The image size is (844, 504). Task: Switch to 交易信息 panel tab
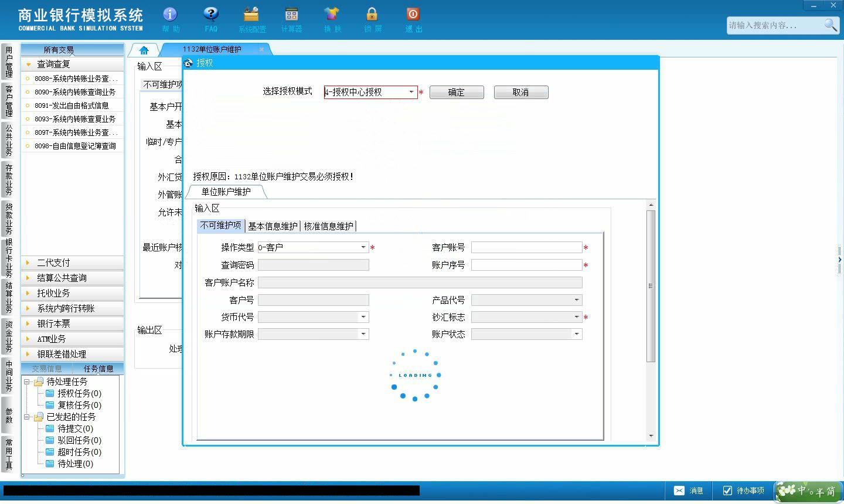tap(47, 369)
